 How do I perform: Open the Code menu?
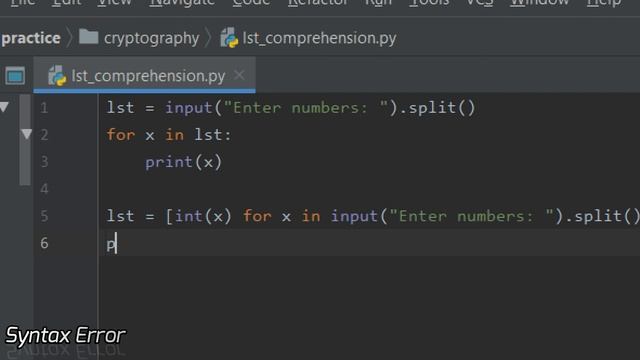[251, 2]
